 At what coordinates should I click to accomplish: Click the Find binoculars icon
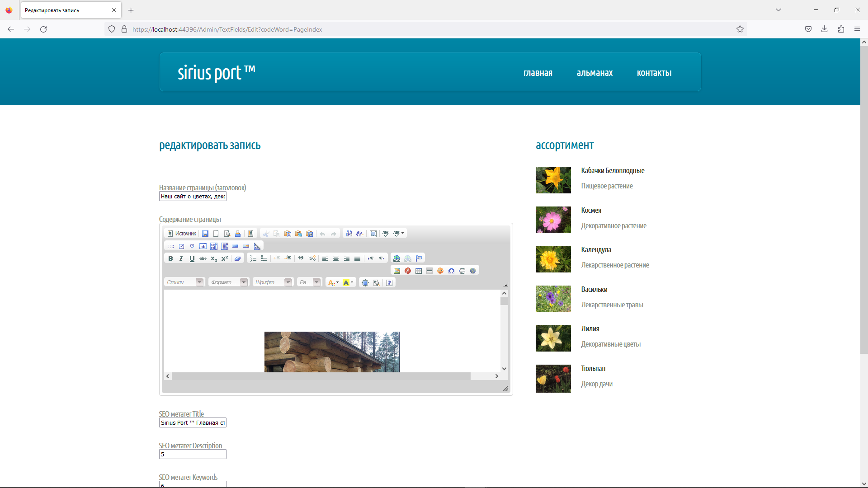tap(349, 234)
